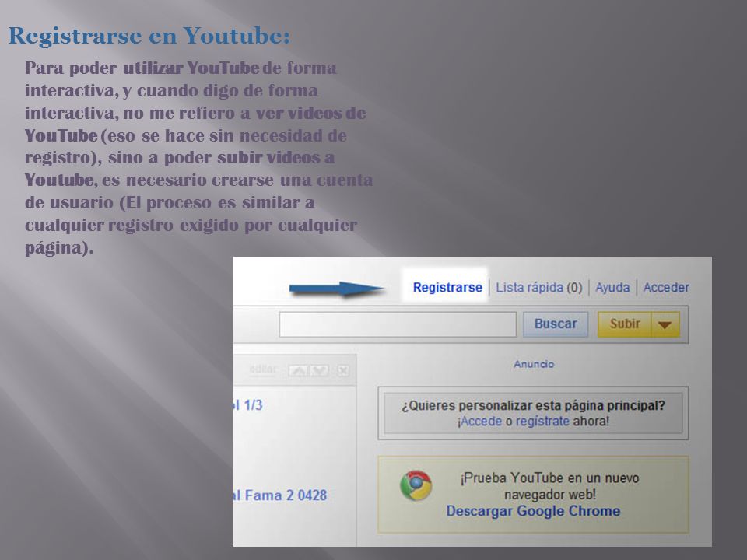Click the Google Chrome logo icon
Image resolution: width=747 pixels, height=560 pixels.
pos(416,485)
